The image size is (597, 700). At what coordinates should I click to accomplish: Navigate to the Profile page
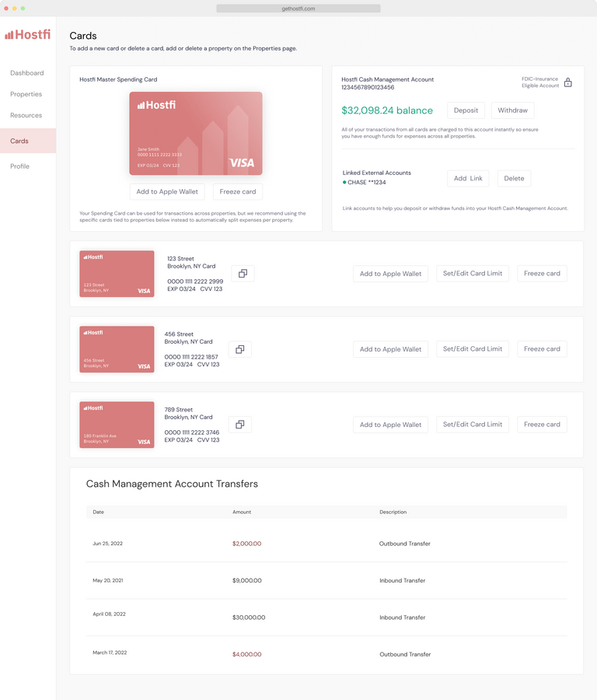click(20, 166)
